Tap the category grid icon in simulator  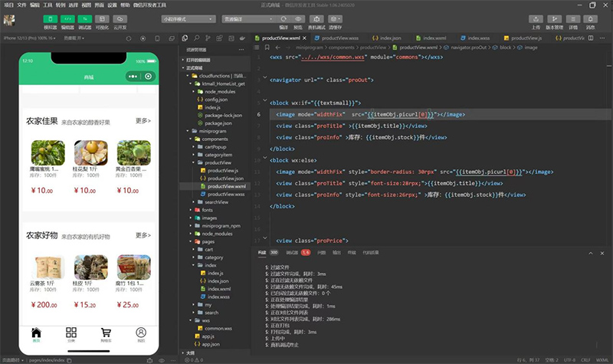point(71,333)
